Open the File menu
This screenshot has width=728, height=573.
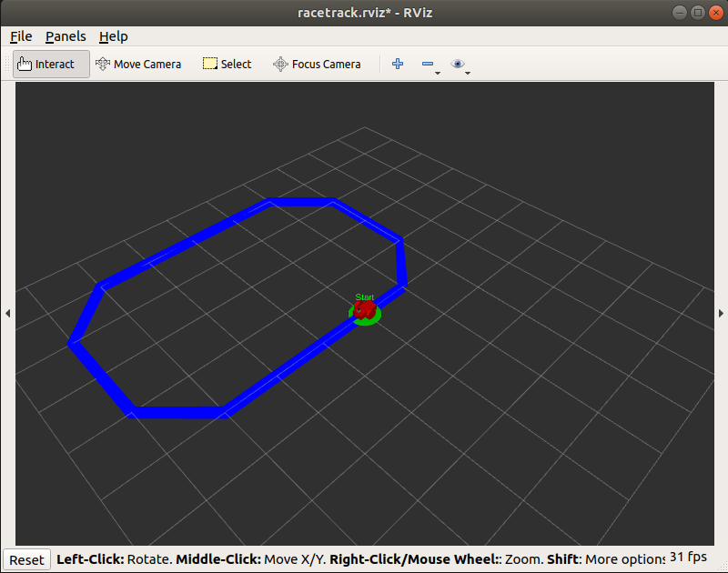pyautogui.click(x=21, y=36)
